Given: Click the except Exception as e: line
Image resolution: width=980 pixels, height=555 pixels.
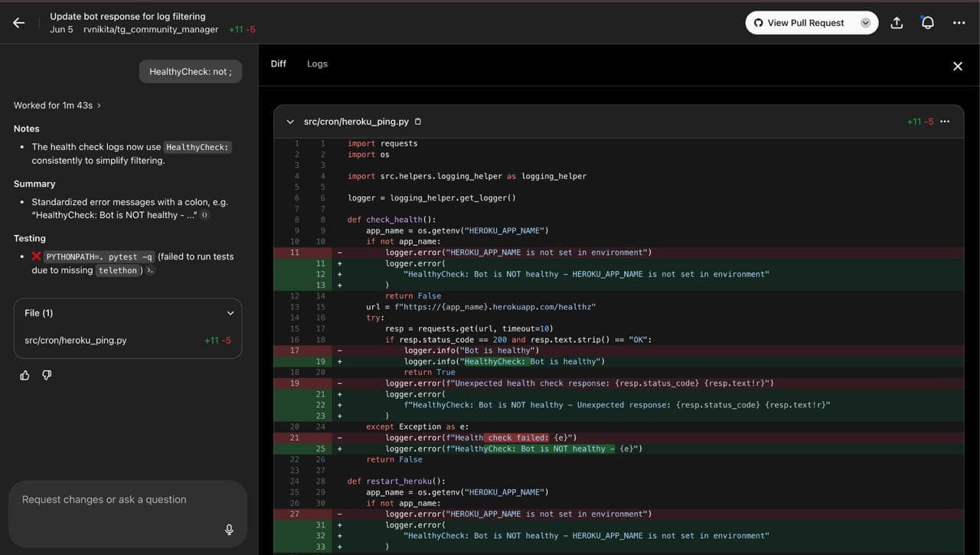Looking at the screenshot, I should click(x=417, y=427).
